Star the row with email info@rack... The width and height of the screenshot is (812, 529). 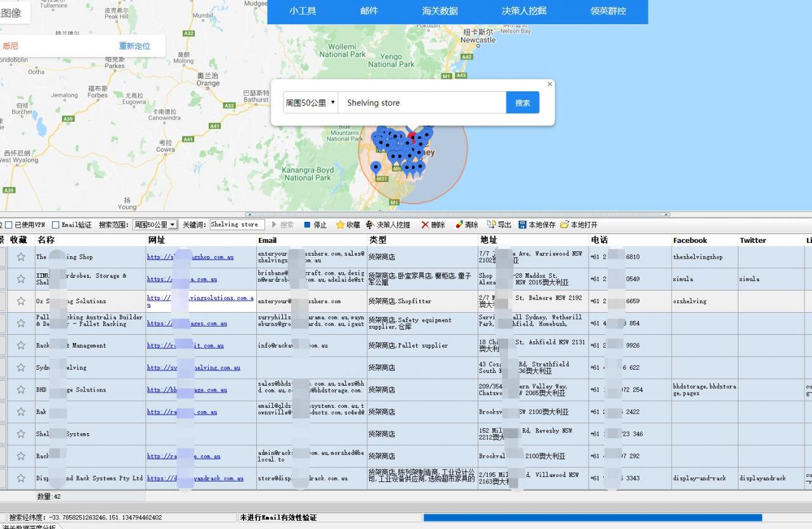21,345
